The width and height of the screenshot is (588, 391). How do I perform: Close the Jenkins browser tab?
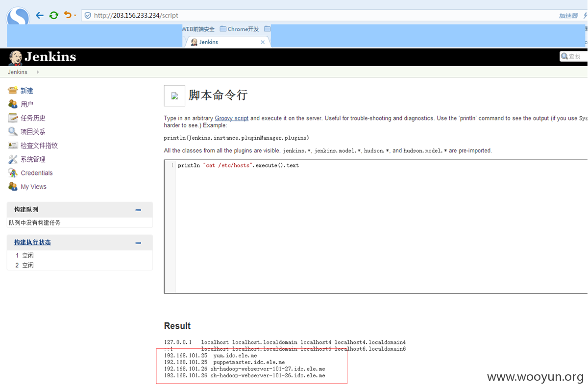coord(263,42)
